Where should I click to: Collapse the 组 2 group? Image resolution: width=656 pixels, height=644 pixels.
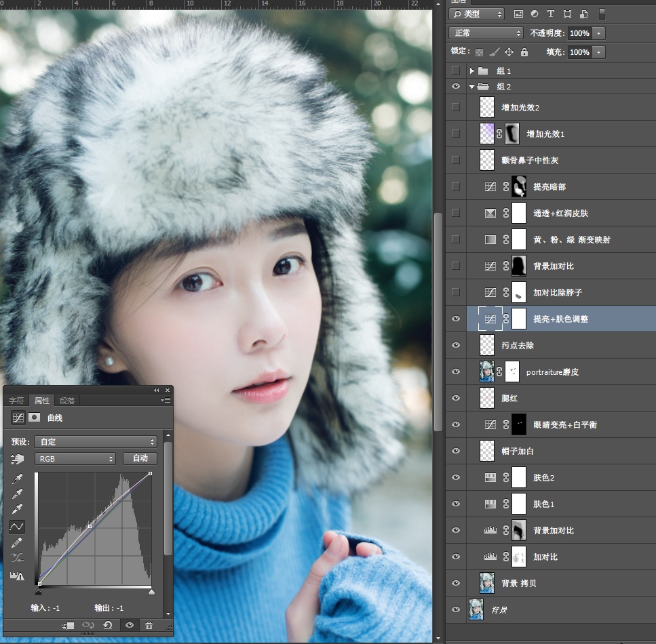pos(472,87)
